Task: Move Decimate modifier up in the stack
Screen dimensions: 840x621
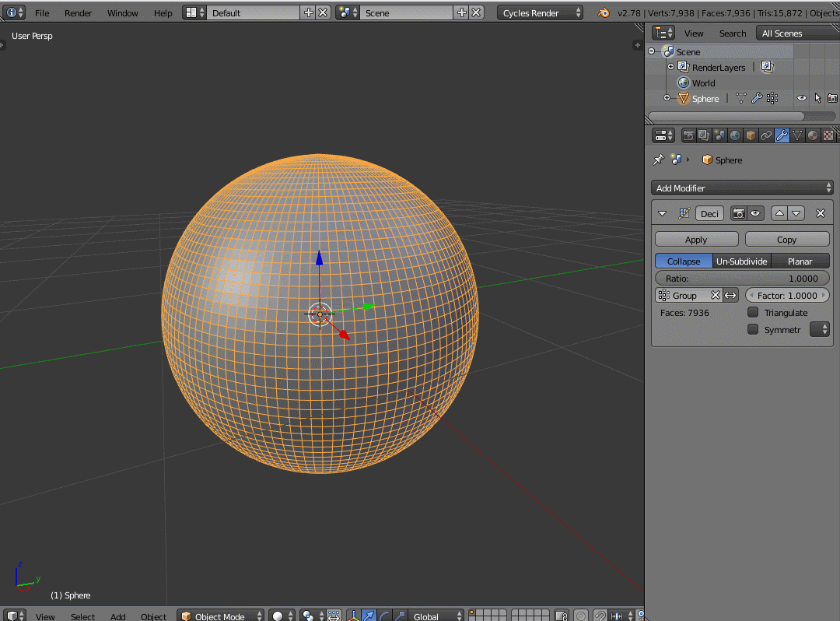Action: pyautogui.click(x=779, y=213)
